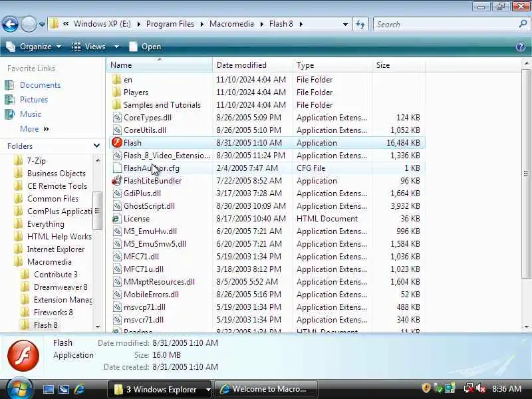Expand More favorite links
Screen dimensions: 532x399
click(x=35, y=129)
